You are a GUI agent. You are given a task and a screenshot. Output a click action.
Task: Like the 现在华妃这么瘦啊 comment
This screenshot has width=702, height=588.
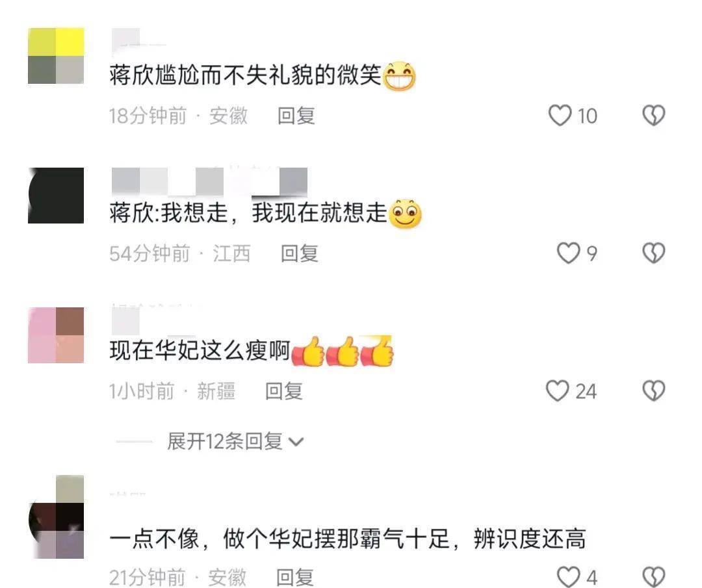click(x=558, y=391)
